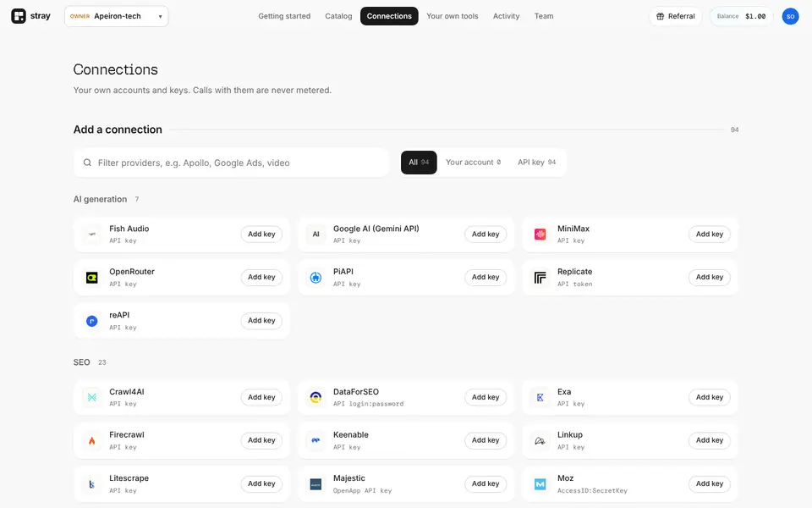812x508 pixels.
Task: Click the DataForSEO provider name
Action: tap(356, 392)
